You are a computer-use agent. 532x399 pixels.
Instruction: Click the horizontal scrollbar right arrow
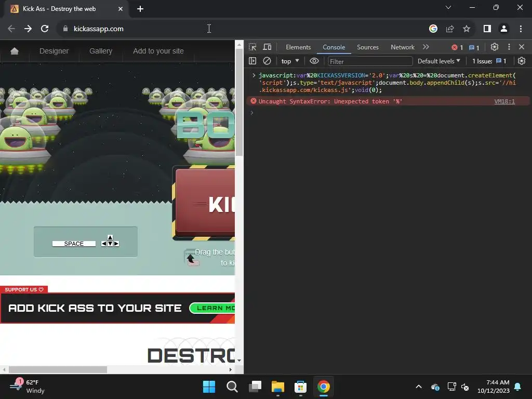(x=230, y=369)
